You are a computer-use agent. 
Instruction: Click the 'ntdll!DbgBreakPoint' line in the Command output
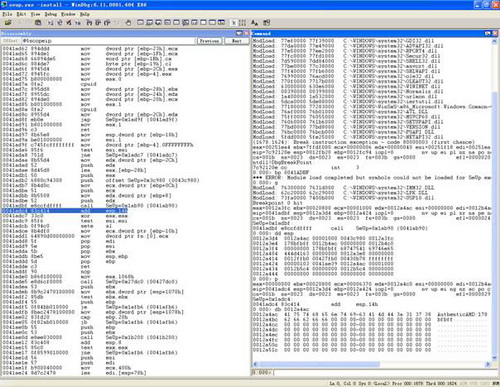tap(282, 162)
